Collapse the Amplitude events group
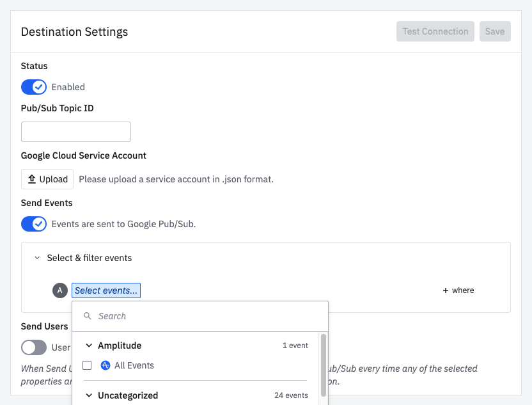The width and height of the screenshot is (532, 405). [x=90, y=345]
